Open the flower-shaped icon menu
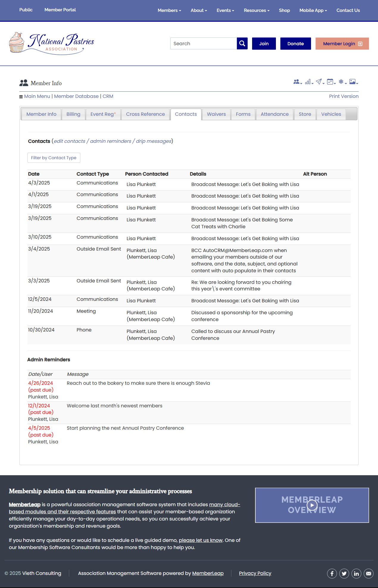This screenshot has height=588, width=378. [x=342, y=82]
